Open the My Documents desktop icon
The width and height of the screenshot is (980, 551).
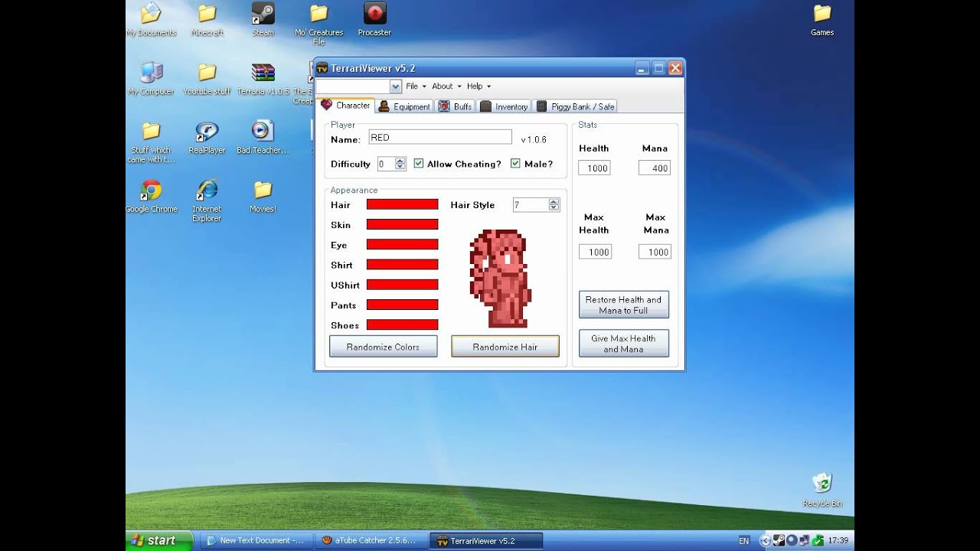point(151,20)
